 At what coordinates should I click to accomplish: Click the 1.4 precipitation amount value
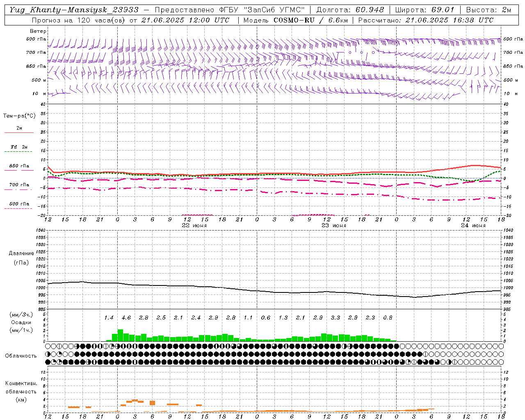tap(109, 318)
